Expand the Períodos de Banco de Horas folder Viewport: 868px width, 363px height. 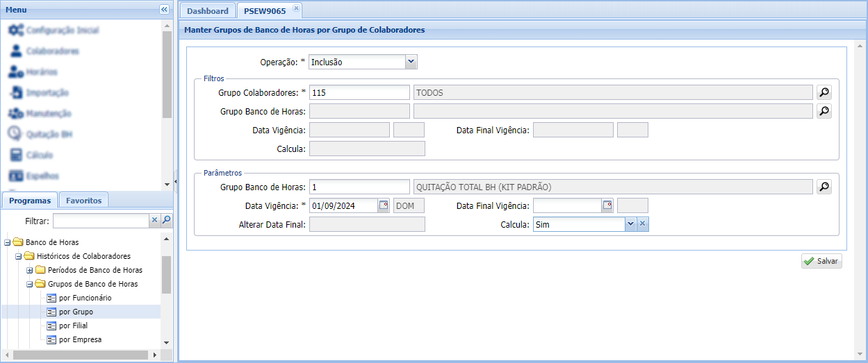(x=30, y=270)
